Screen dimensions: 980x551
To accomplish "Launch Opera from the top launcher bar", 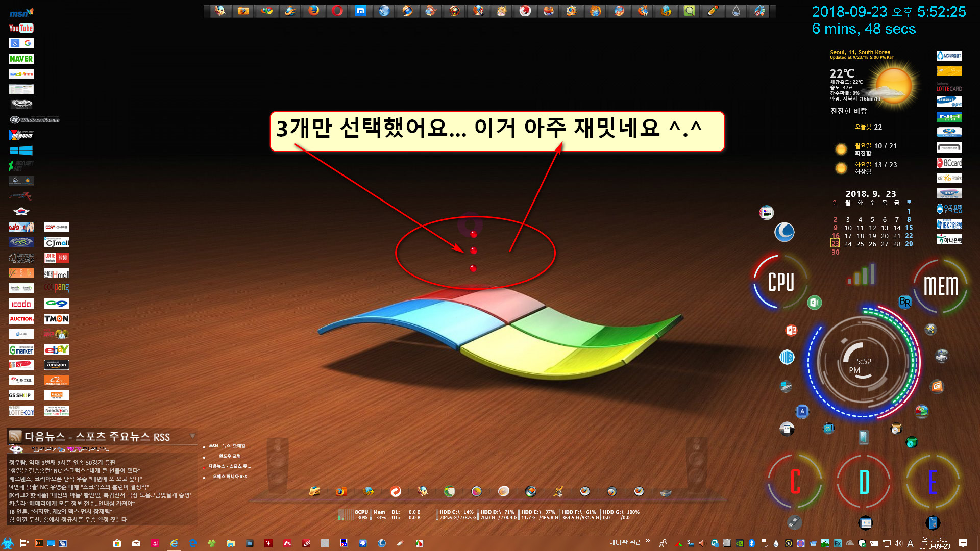I will click(x=337, y=11).
